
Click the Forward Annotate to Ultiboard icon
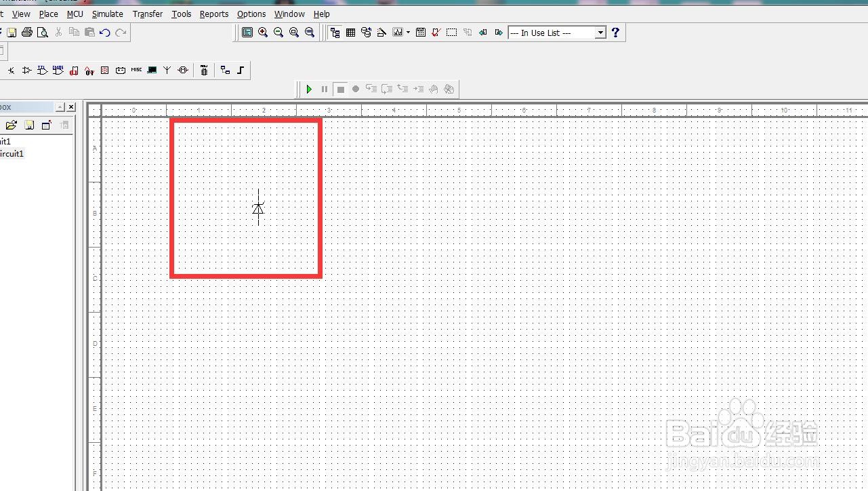(x=499, y=33)
